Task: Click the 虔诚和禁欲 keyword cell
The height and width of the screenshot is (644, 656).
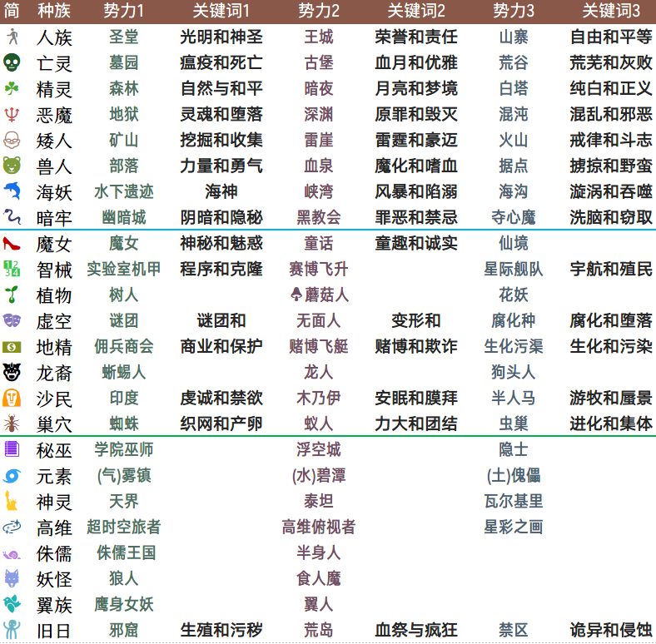Action: [x=221, y=398]
